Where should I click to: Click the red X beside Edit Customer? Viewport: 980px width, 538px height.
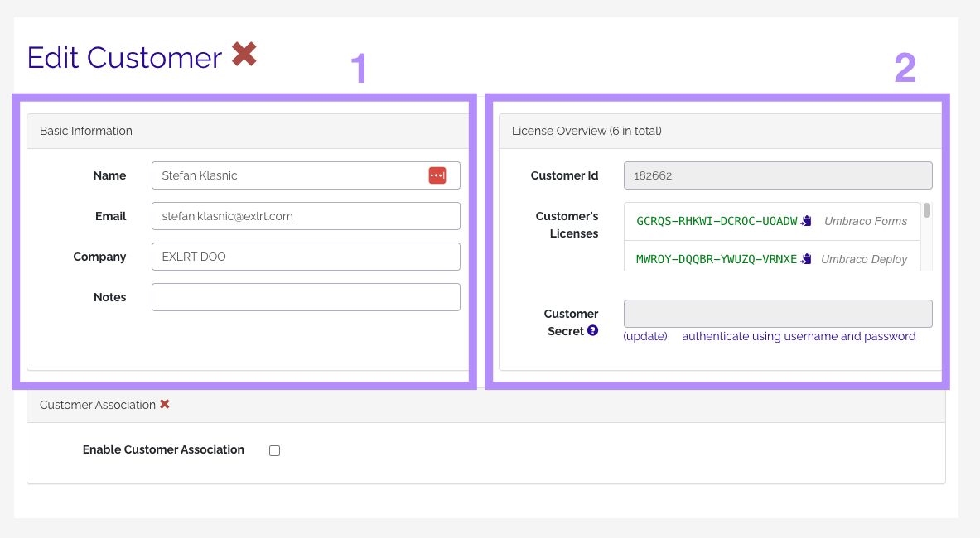point(244,55)
